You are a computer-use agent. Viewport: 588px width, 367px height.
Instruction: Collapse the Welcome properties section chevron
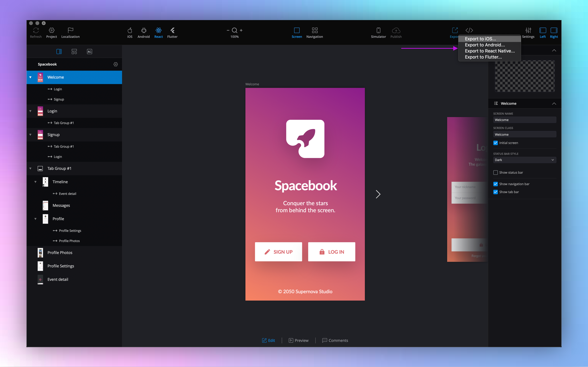(554, 104)
